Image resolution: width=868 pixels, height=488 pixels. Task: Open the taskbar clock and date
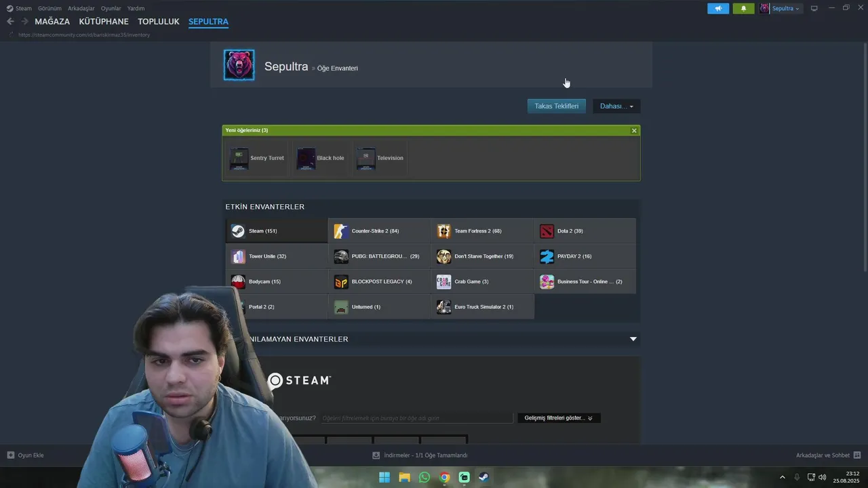[x=847, y=477]
